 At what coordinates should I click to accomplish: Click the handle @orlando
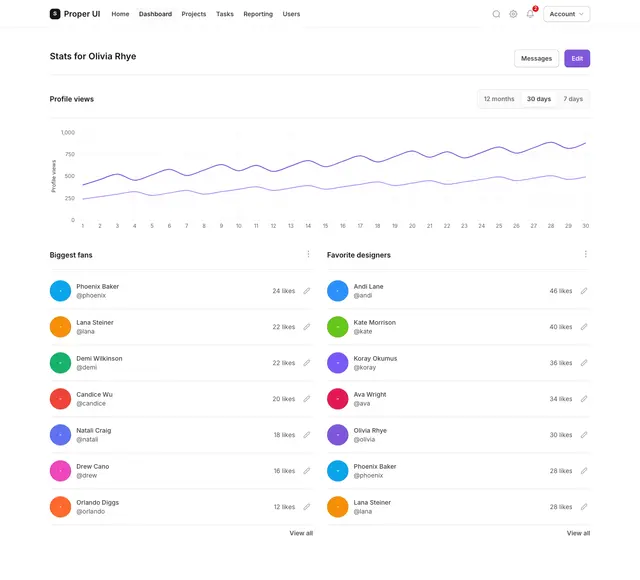click(91, 511)
